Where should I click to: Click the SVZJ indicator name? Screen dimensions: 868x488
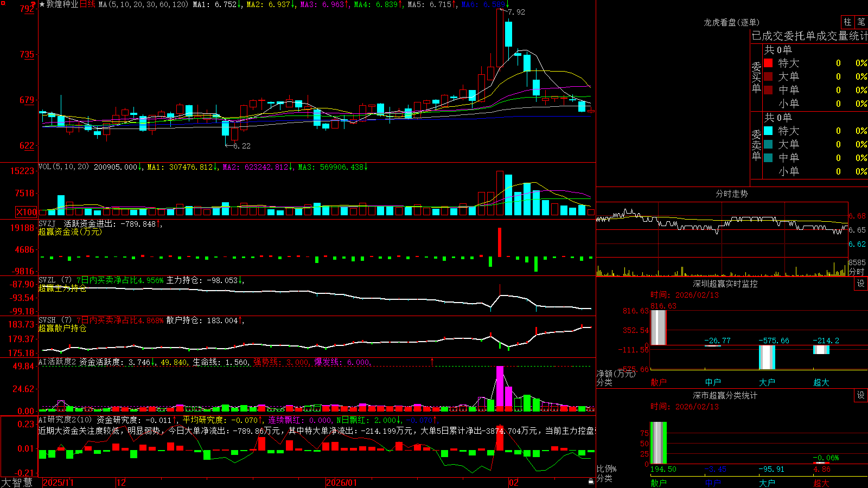[47, 223]
